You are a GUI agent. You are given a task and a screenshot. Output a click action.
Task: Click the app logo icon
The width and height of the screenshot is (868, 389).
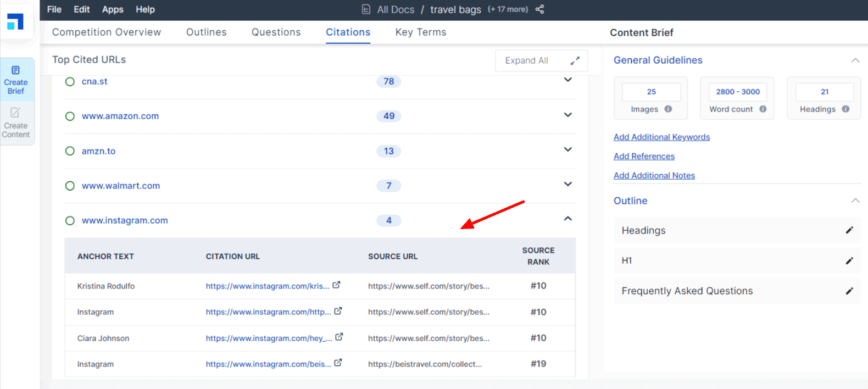15,21
